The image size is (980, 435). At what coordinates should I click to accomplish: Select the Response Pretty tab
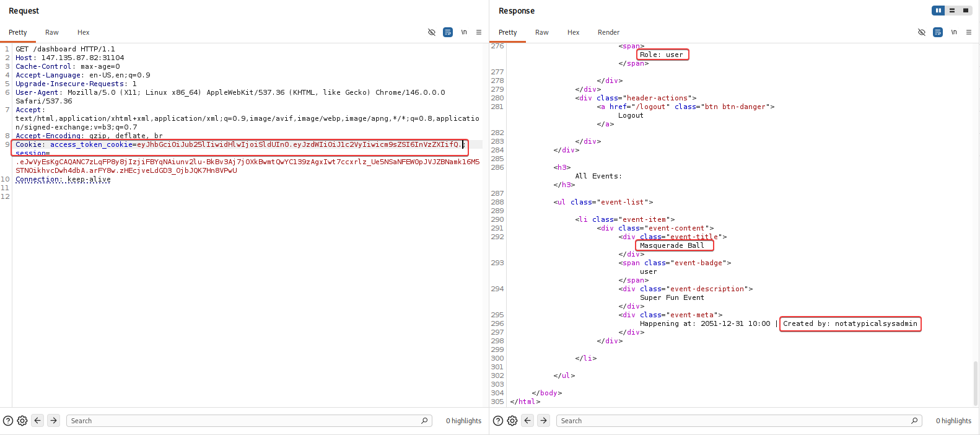pos(508,32)
